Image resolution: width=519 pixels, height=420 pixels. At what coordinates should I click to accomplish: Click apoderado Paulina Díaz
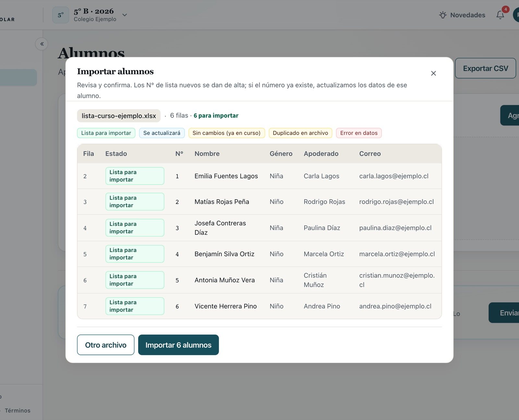point(322,228)
